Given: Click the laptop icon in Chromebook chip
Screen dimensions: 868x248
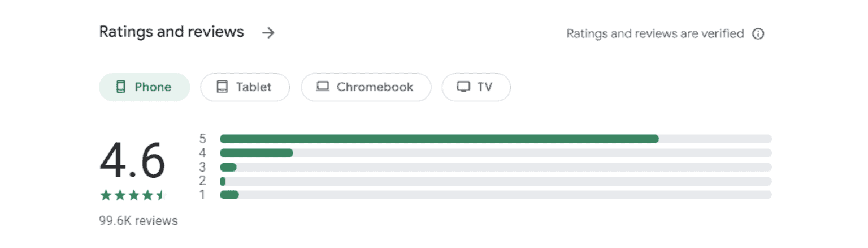Looking at the screenshot, I should click(323, 87).
